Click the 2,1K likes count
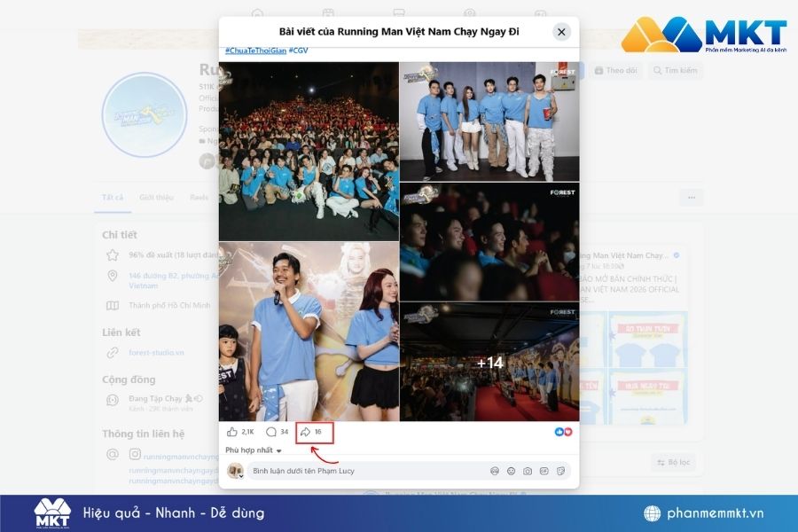Viewport: 798px width, 532px height. (x=247, y=432)
